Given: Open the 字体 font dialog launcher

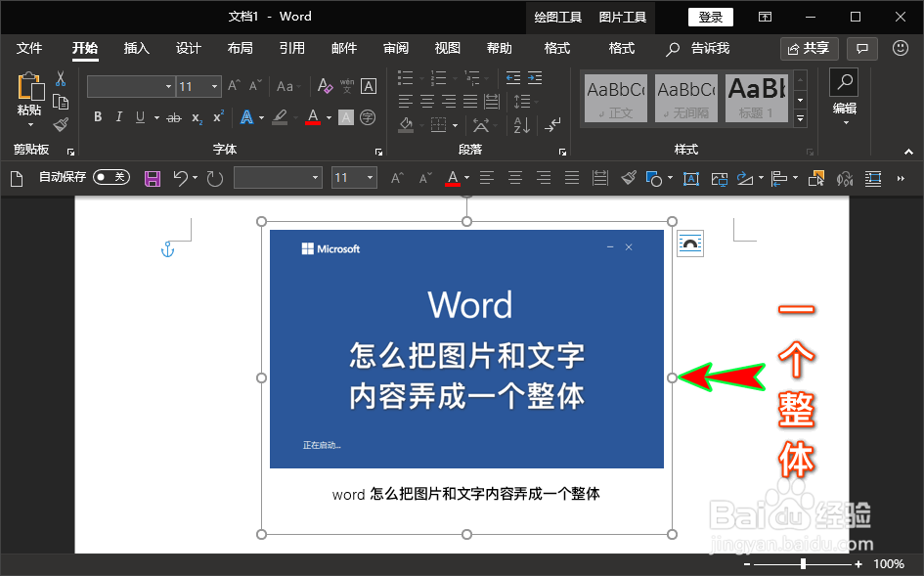Looking at the screenshot, I should (378, 153).
